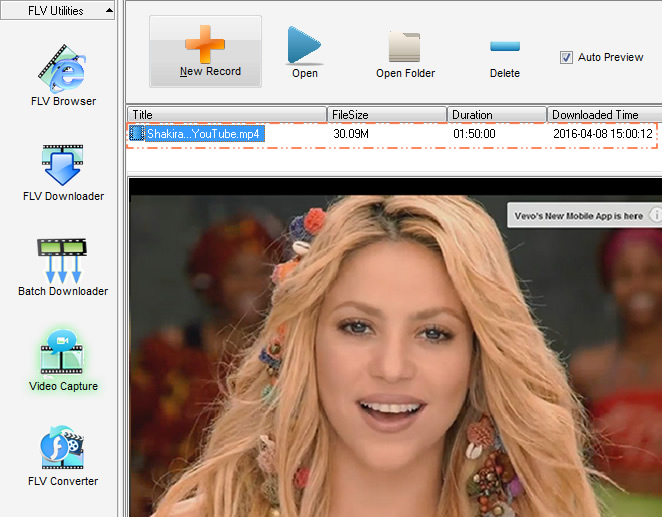The height and width of the screenshot is (517, 662).
Task: Sort list by Duration column header
Action: (x=497, y=115)
